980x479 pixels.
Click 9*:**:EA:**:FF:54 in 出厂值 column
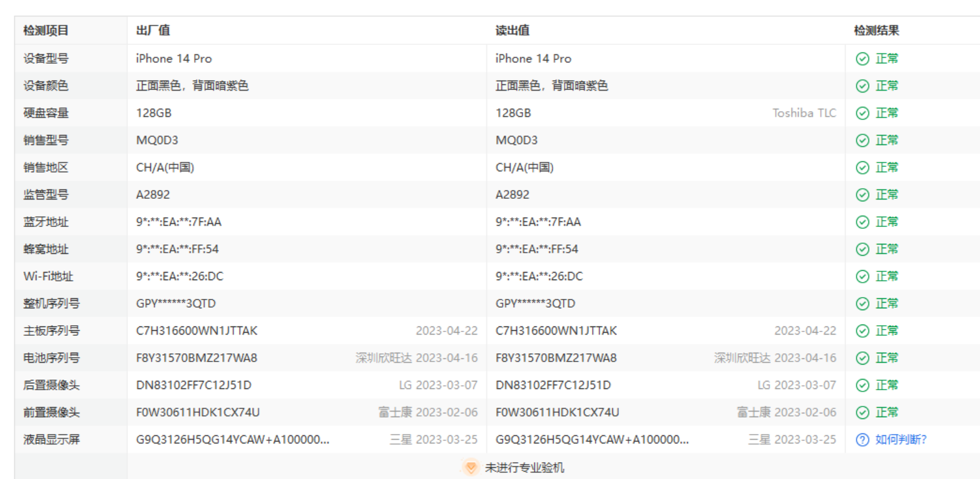pyautogui.click(x=178, y=250)
